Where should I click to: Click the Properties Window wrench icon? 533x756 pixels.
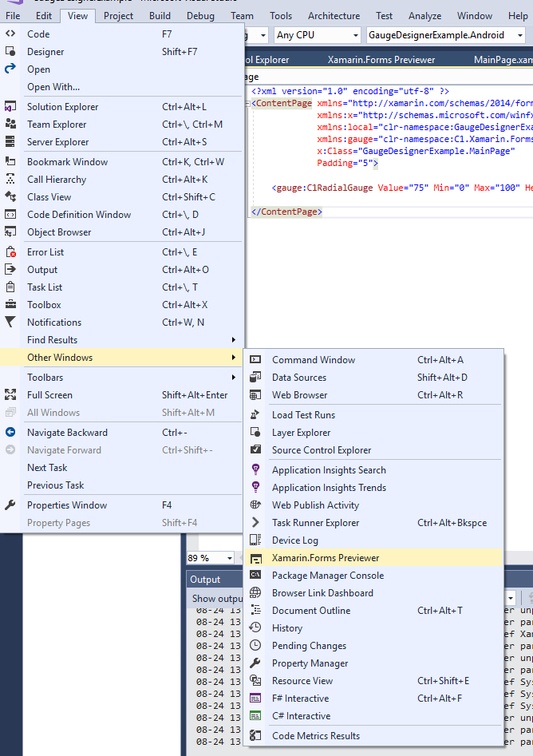(x=10, y=505)
